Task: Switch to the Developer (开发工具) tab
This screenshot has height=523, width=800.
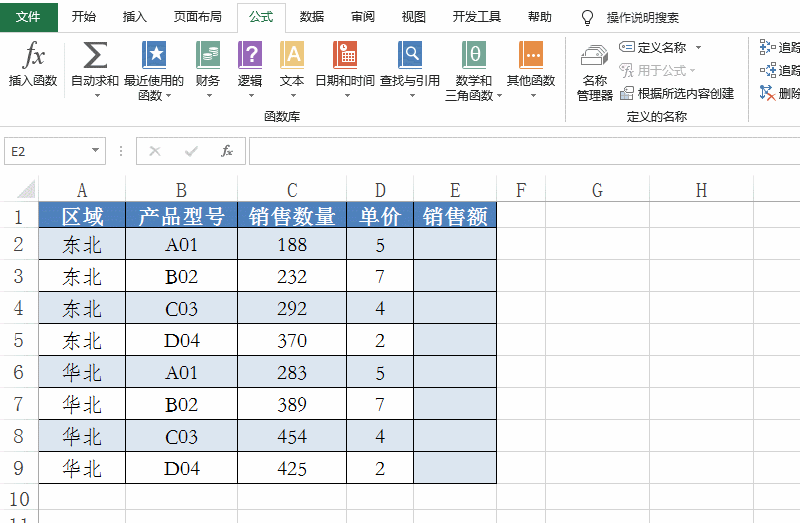Action: tap(477, 17)
